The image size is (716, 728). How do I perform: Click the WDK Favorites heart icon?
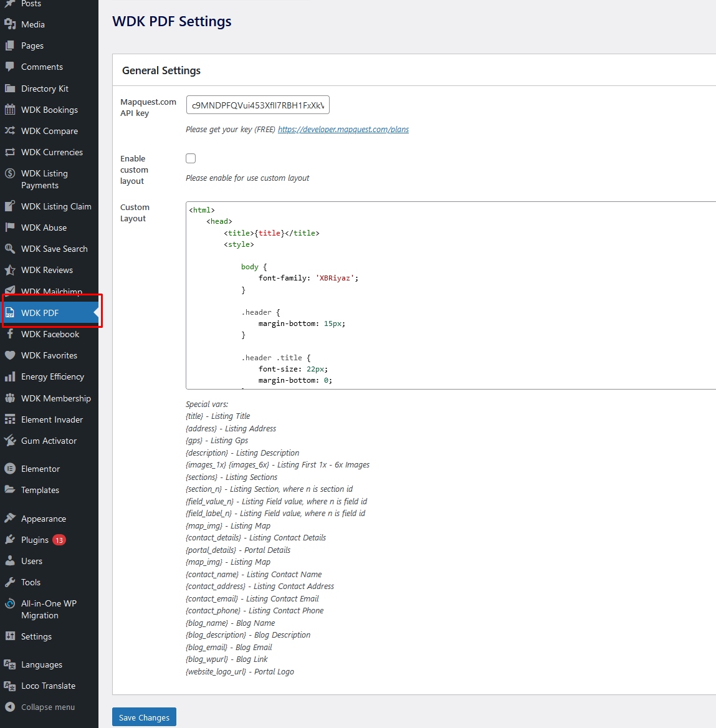(x=10, y=356)
